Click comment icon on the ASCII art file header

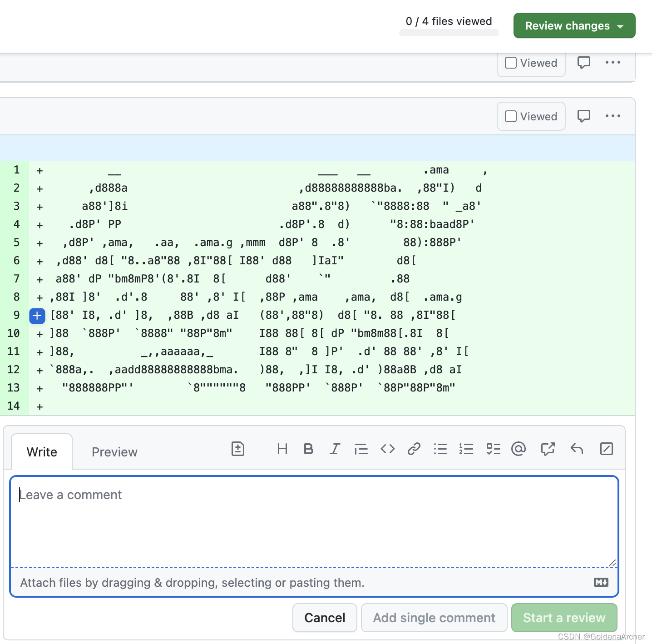pos(584,116)
